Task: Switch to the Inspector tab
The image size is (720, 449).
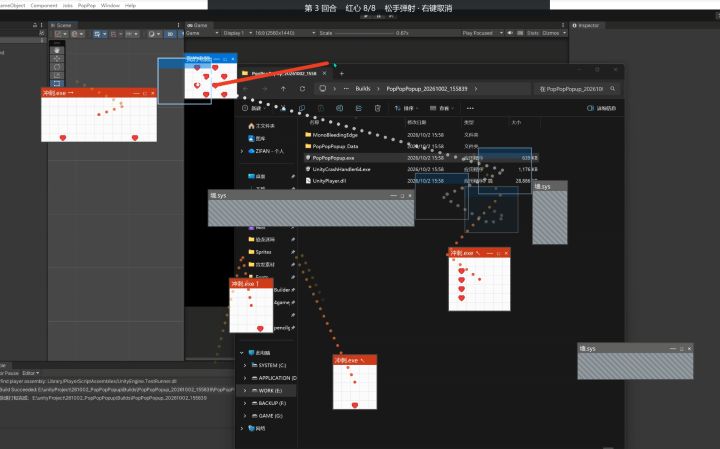Action: click(586, 25)
